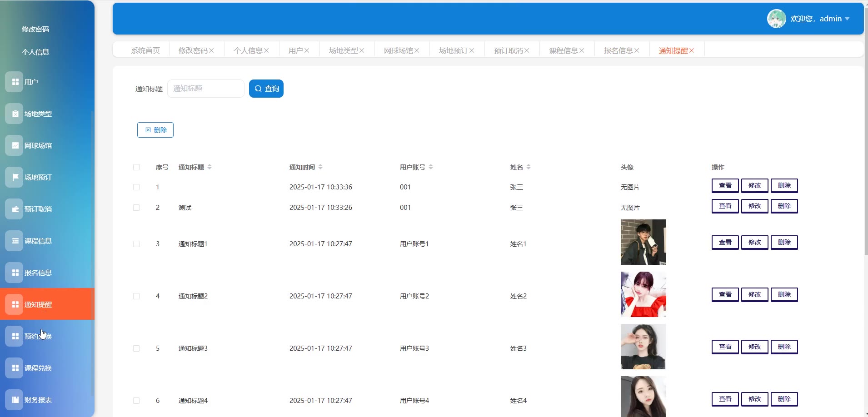The height and width of the screenshot is (417, 868).
Task: Open the 姓名1 row avatar thumbnail
Action: click(644, 242)
